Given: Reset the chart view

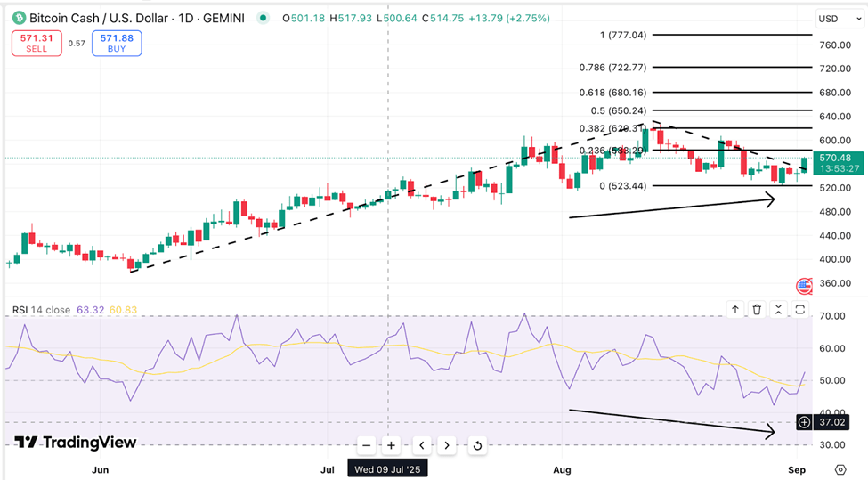Looking at the screenshot, I should point(476,445).
